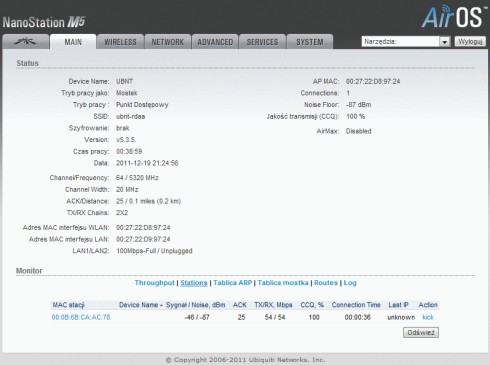Click the Ubiquiti copyright footer text

pos(245,360)
